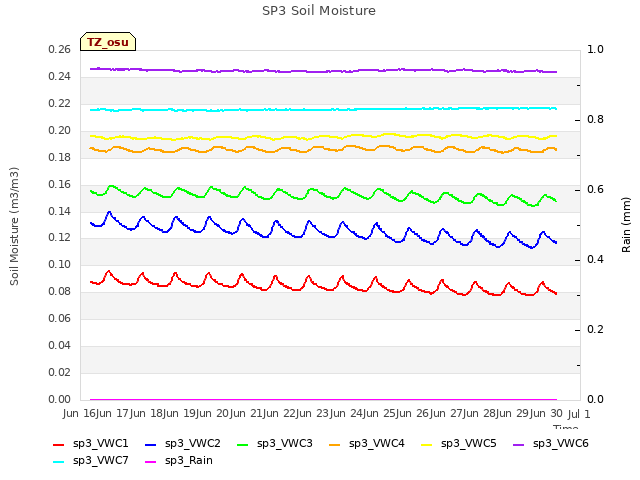This screenshot has width=640, height=480.
Task: Click the 1.0 right rain axis value
Action: (595, 49)
